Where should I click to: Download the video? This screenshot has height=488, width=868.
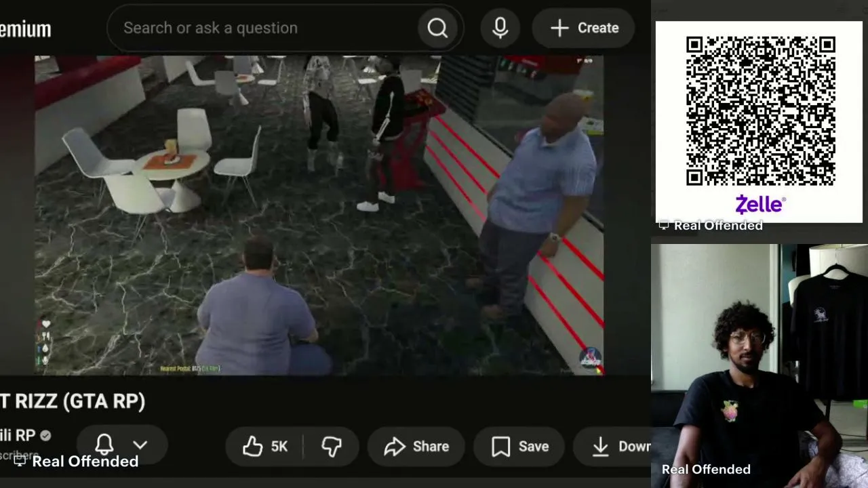[x=613, y=446]
